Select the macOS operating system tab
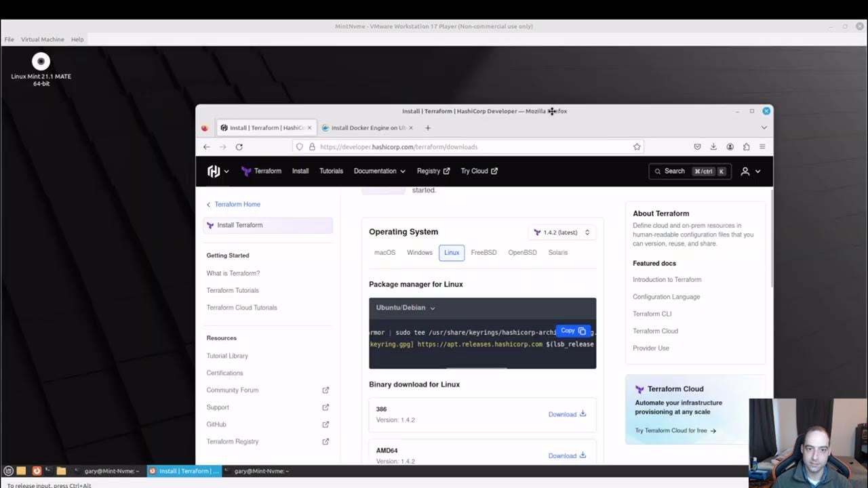 (x=384, y=252)
